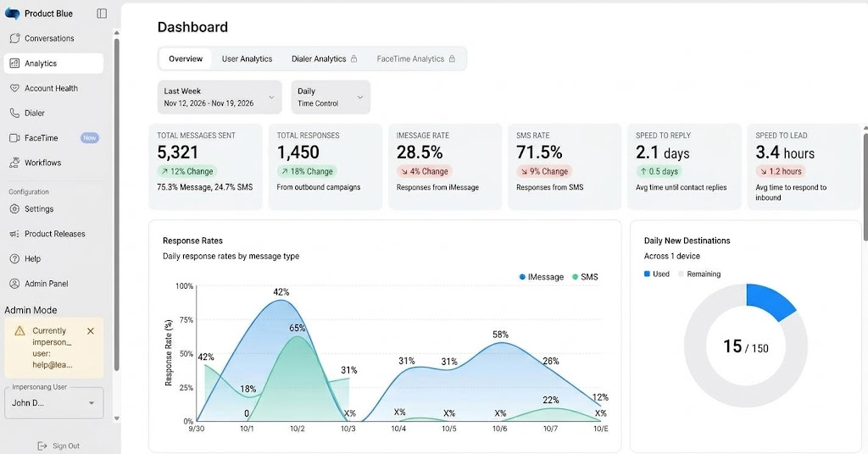
Task: Click the up arrow icon in 12% Change
Action: coord(164,171)
